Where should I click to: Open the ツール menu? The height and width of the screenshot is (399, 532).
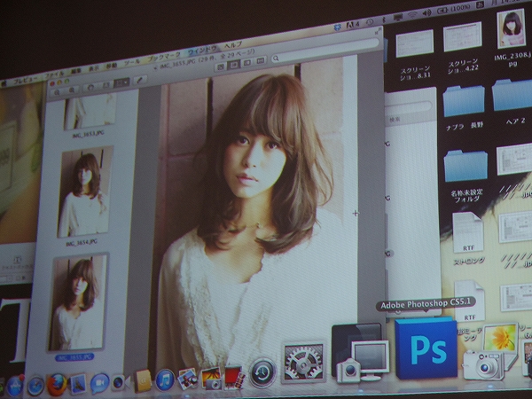tap(131, 62)
